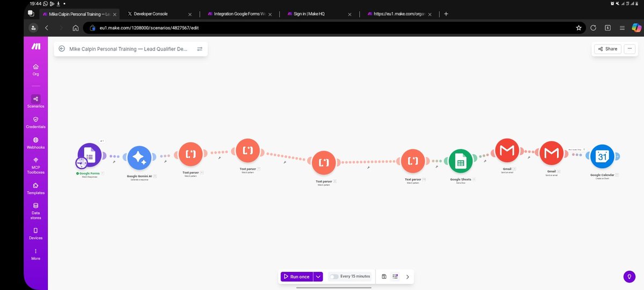Screen dimensions: 644x290
Task: Open the three-dots menu next to Share
Action: 630,49
